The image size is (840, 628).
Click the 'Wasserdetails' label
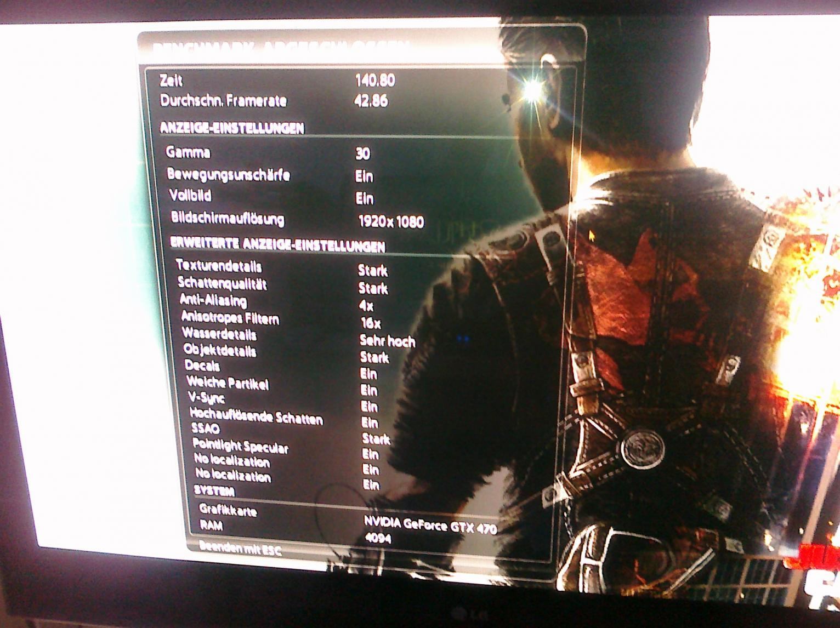click(219, 334)
